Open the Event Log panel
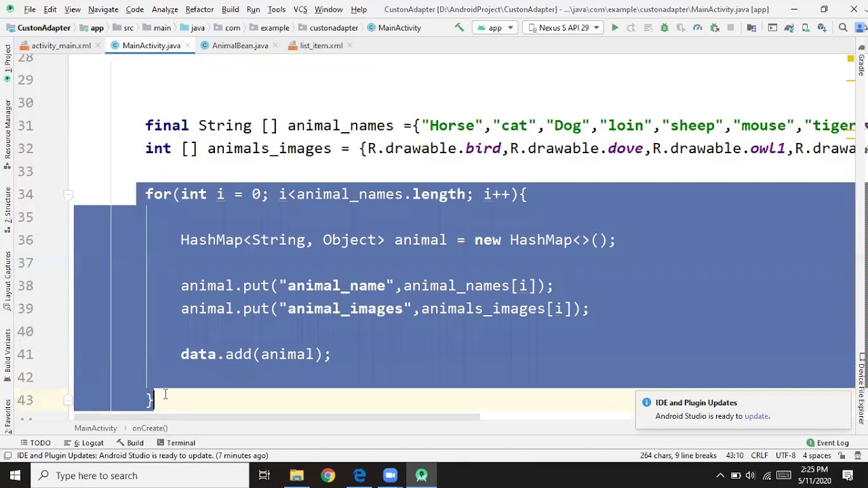Screen dimensions: 868x488 coord(827,443)
